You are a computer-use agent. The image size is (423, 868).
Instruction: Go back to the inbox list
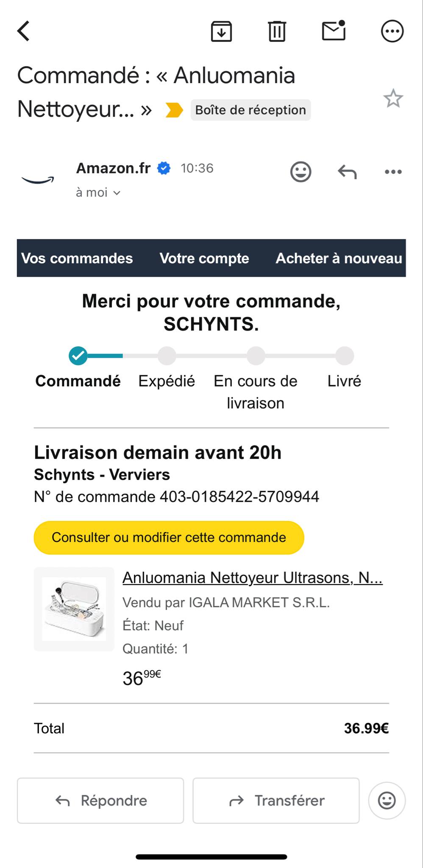24,31
